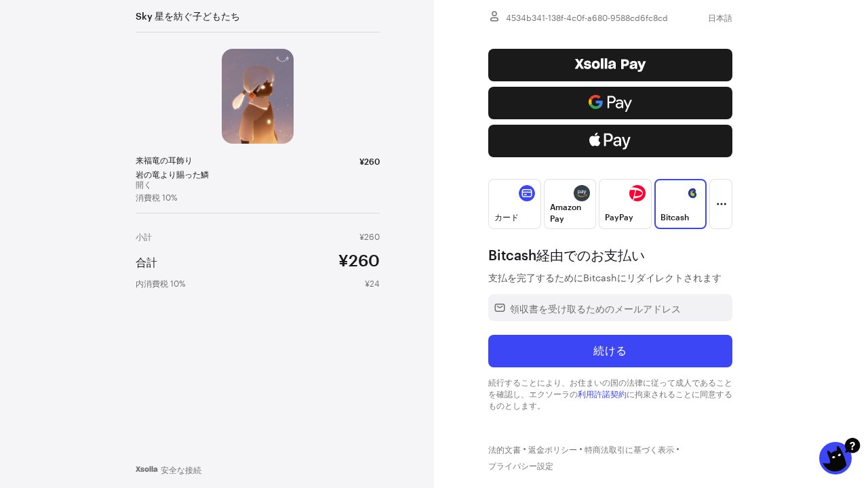
Task: Select the PayPay payment tab
Action: coord(625,204)
